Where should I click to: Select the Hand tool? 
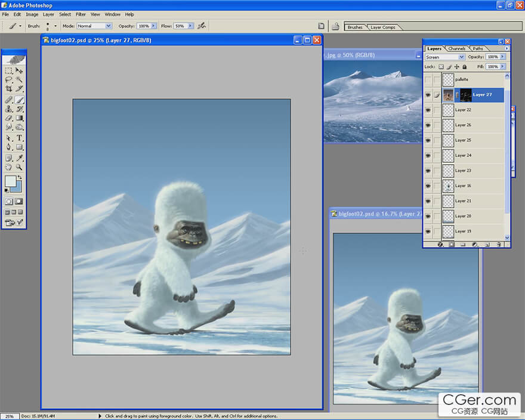point(9,168)
